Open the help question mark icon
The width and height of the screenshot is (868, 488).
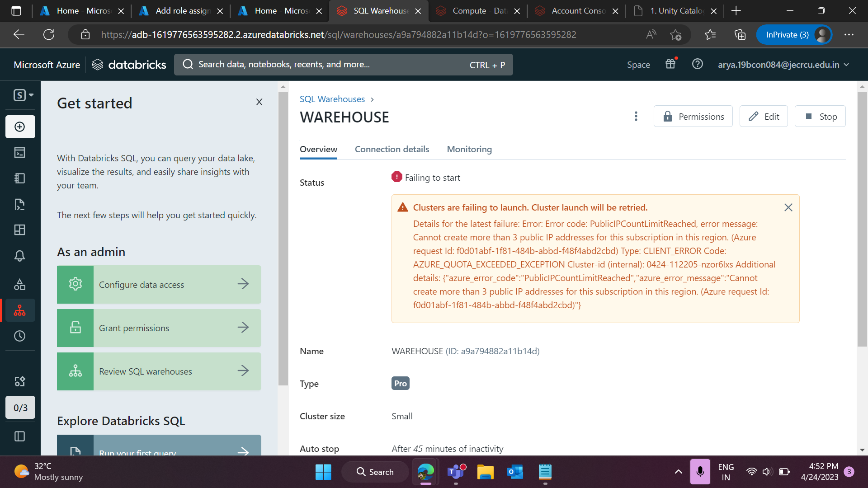tap(698, 64)
